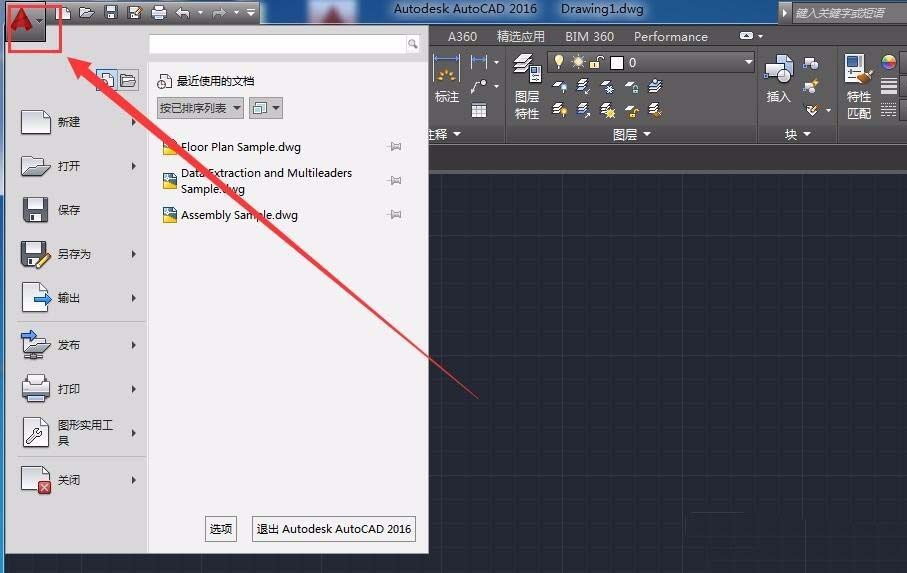Expand 打印 (Print) submenu arrow
907x573 pixels.
(x=134, y=389)
